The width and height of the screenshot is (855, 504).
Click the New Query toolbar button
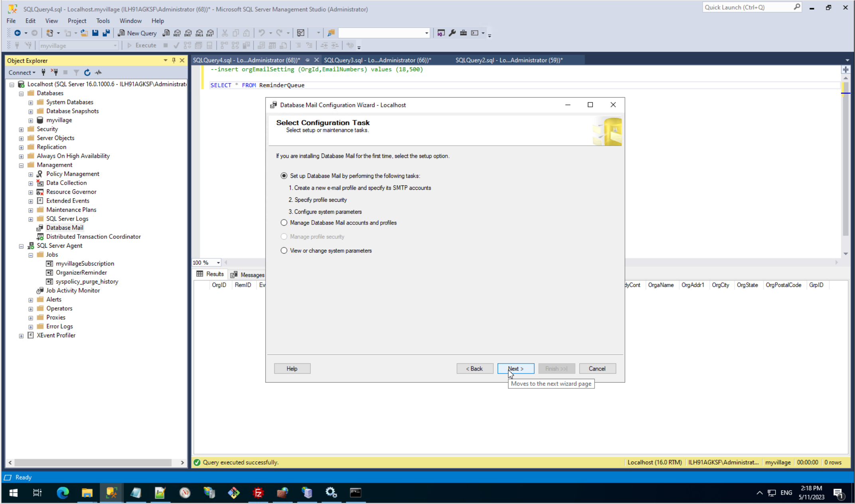137,33
